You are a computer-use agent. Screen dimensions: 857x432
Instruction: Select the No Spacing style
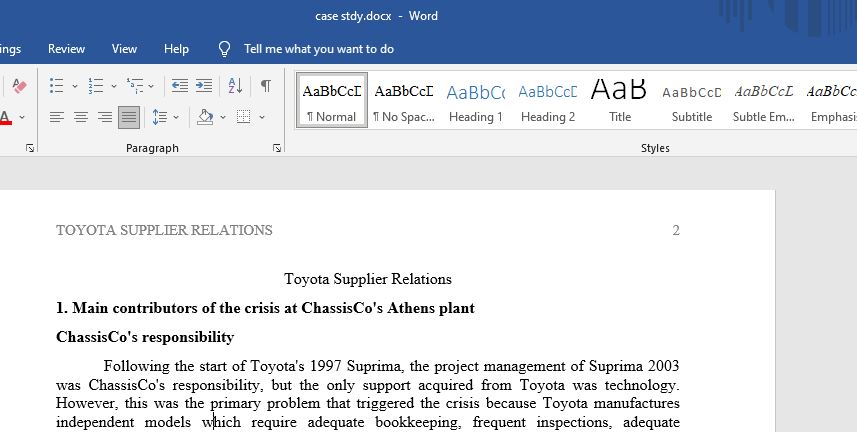click(404, 102)
